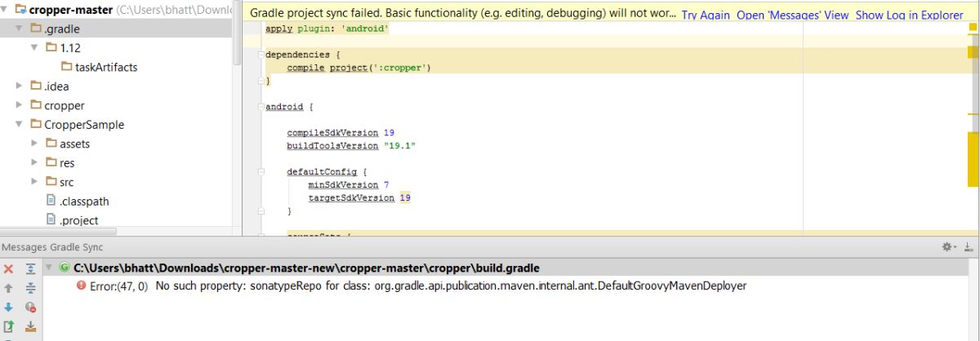Click the folder icon of taskArtifacts

pos(67,67)
